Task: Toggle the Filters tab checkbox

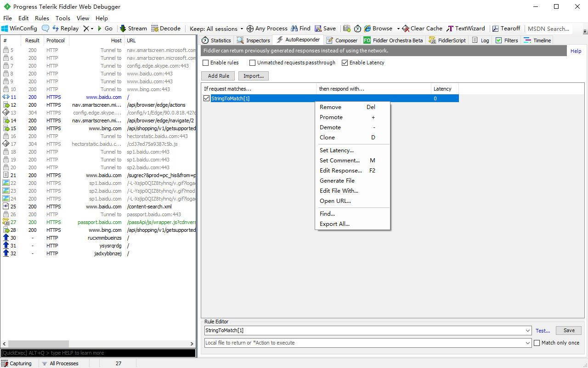Action: (498, 40)
